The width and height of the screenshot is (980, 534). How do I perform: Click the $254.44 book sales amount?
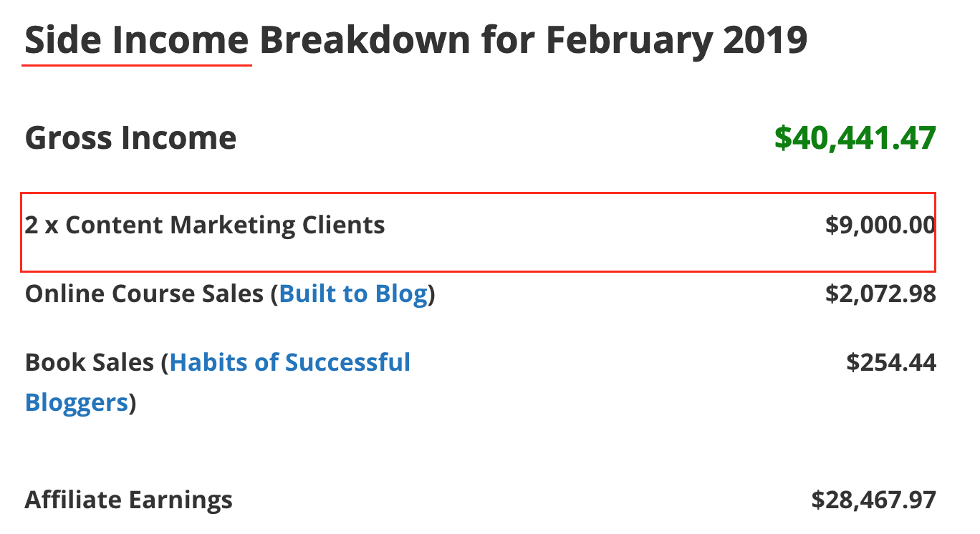pos(890,362)
